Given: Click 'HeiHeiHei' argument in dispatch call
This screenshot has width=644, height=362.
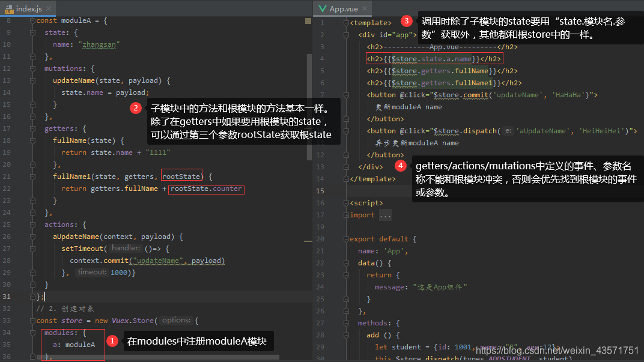Looking at the screenshot, I should tap(602, 131).
